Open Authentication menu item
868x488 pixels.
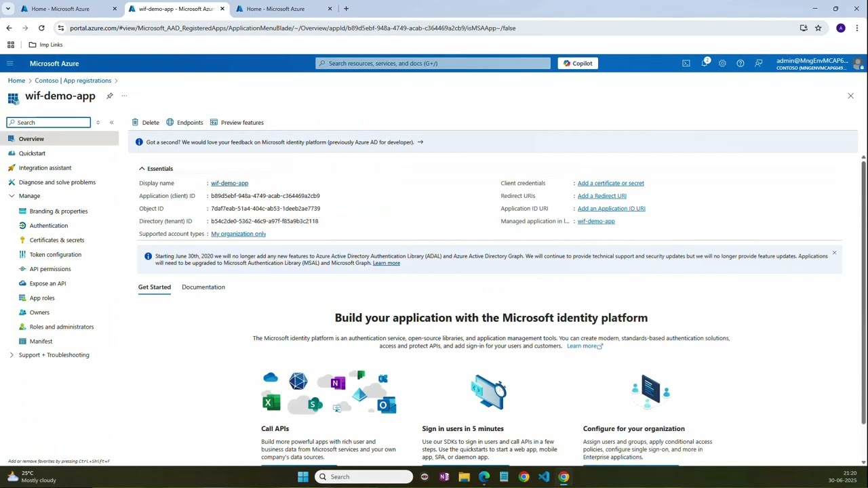(x=49, y=225)
